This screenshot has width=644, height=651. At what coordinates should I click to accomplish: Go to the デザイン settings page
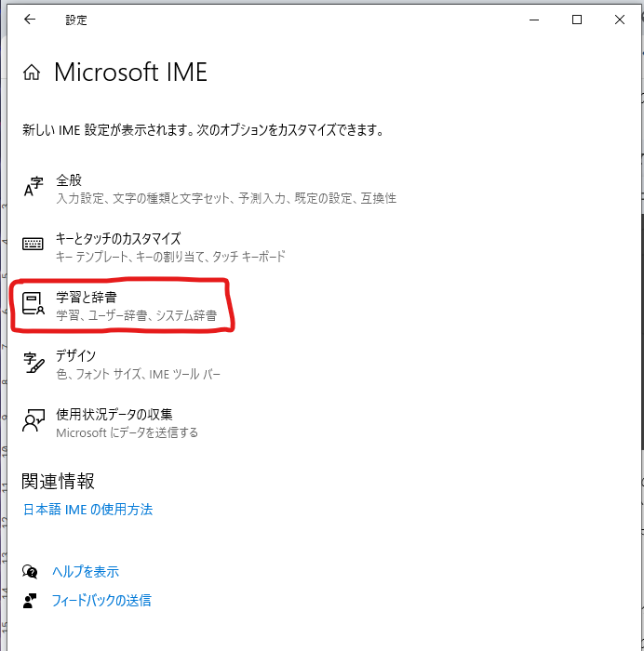75,356
